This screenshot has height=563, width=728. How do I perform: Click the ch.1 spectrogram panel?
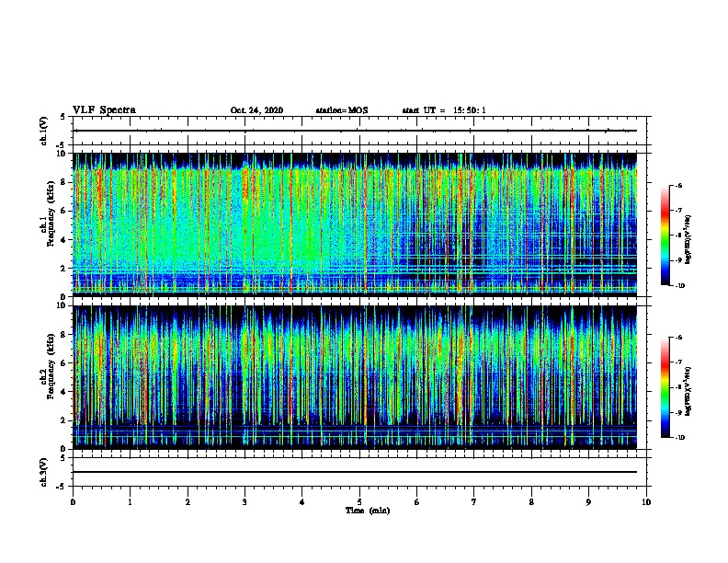[x=355, y=224]
